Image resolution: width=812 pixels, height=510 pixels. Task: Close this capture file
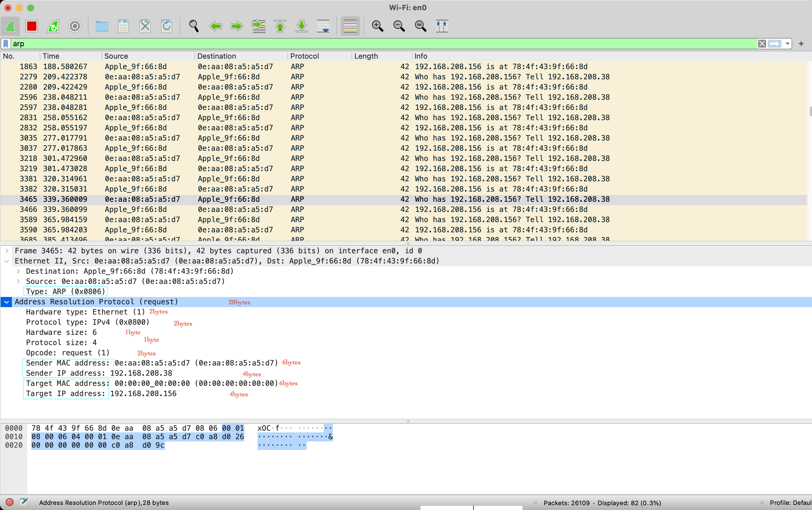pyautogui.click(x=145, y=26)
